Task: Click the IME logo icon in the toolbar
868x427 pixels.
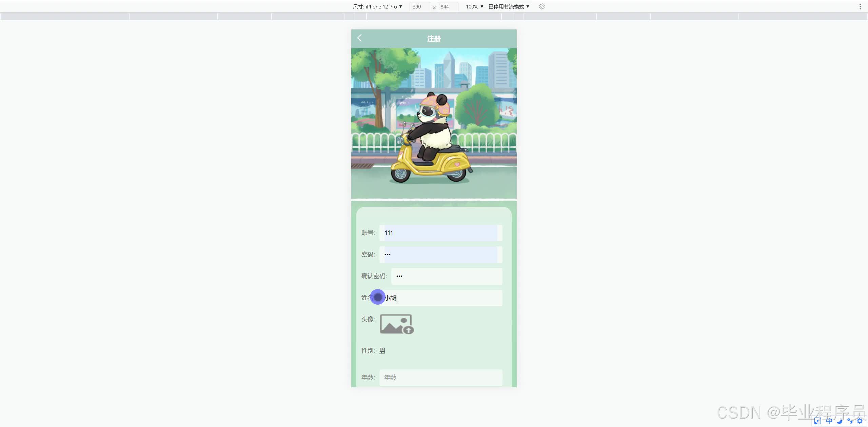Action: click(818, 421)
